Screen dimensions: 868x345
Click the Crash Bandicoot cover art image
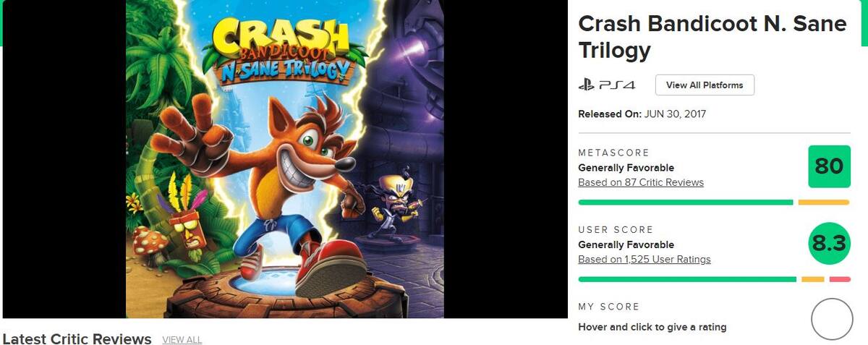(x=285, y=159)
